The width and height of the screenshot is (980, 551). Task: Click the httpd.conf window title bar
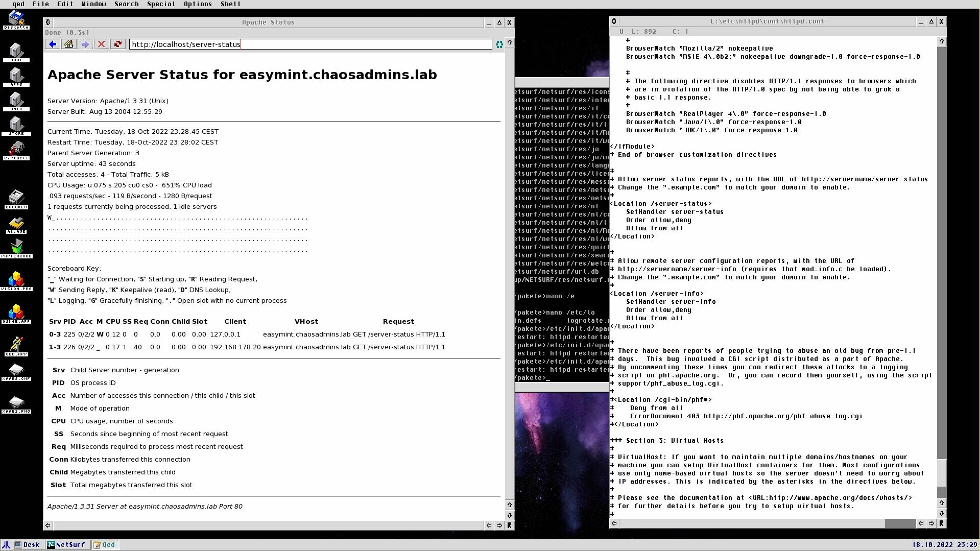[767, 21]
